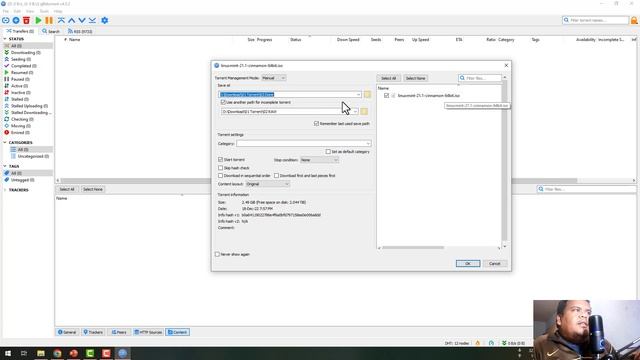Viewport: 640px width, 360px height.
Task: Click Select All in the dialog file list
Action: pos(388,78)
